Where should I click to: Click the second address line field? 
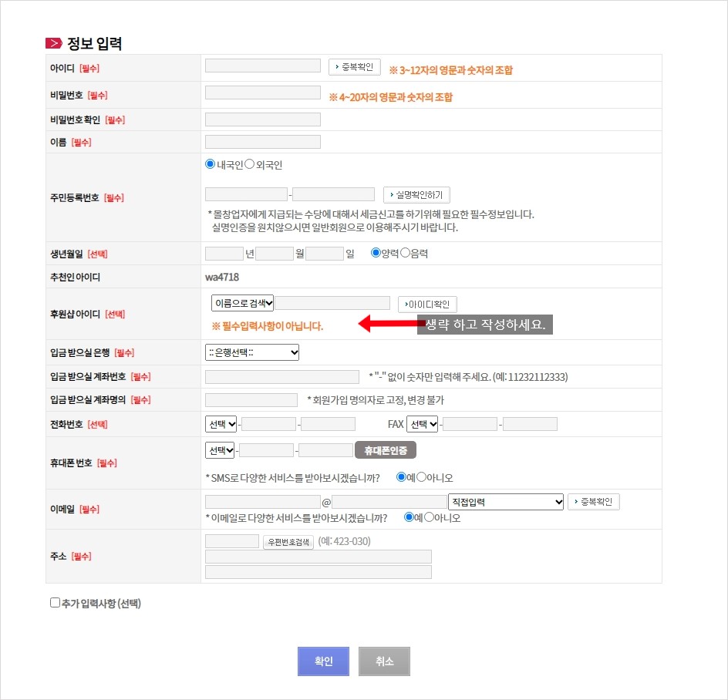318,572
